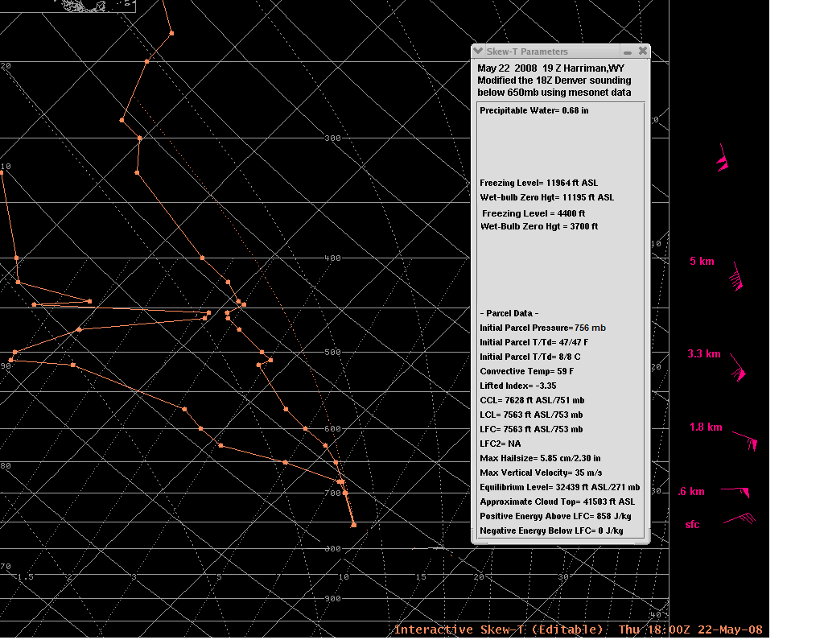
Task: Select the wind barb beside .6 km
Action: (735, 492)
